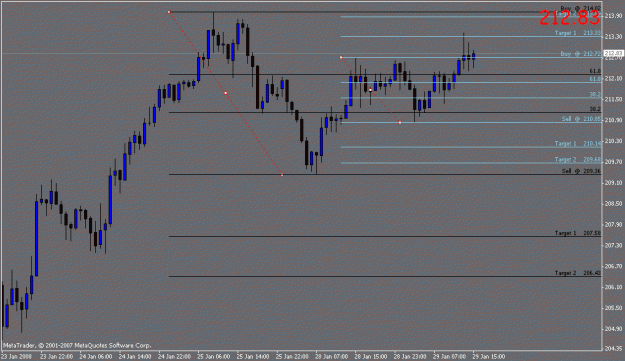Screen dimensions: 625x361
Task: Click '24 Jan 06:00' on the time axis
Action: (96, 356)
